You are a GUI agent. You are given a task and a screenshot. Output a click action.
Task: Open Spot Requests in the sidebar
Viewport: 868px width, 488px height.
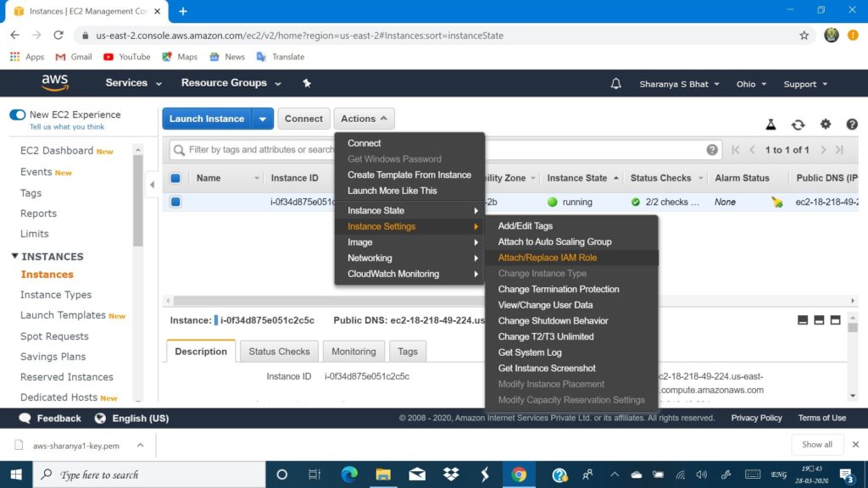[54, 336]
